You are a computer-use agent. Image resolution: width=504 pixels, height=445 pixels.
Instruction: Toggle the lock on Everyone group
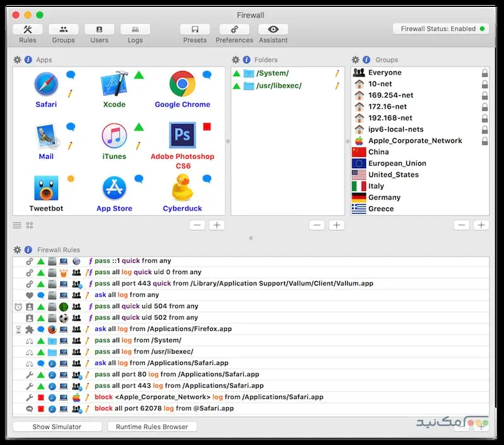pyautogui.click(x=484, y=73)
